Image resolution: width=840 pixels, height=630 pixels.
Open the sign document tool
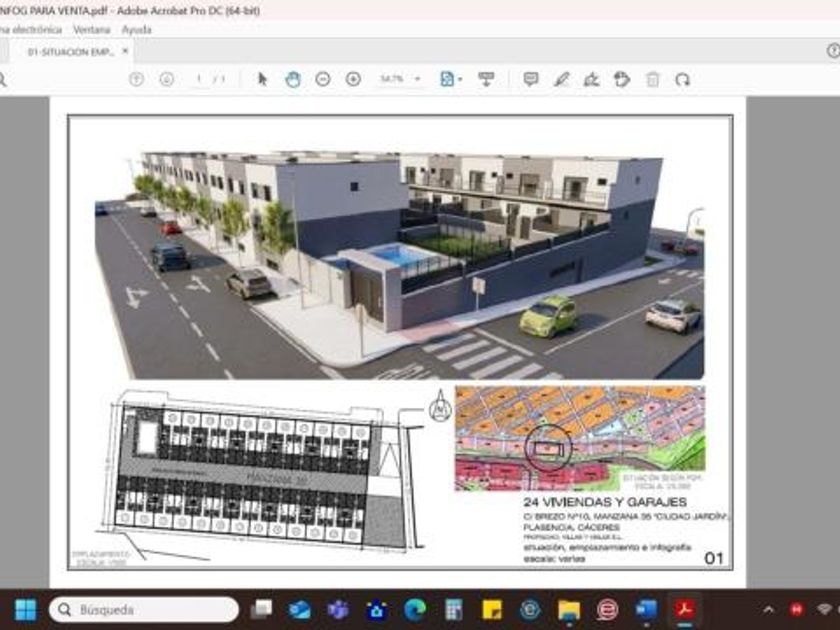pyautogui.click(x=591, y=79)
